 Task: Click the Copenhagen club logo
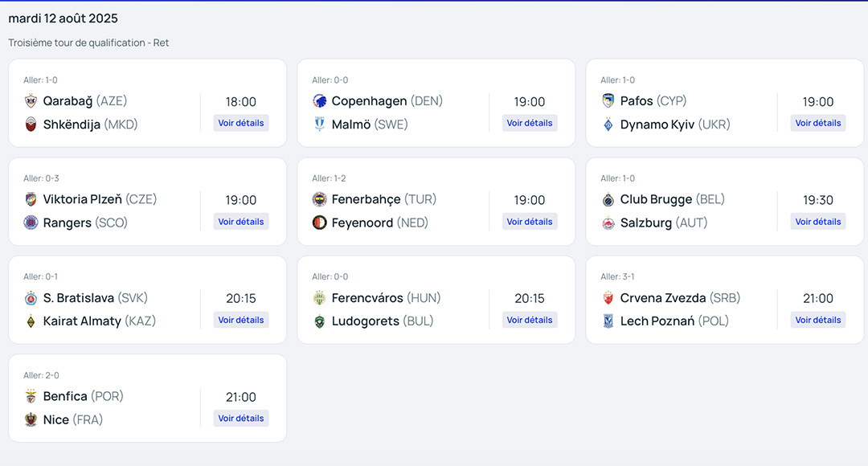tap(319, 101)
